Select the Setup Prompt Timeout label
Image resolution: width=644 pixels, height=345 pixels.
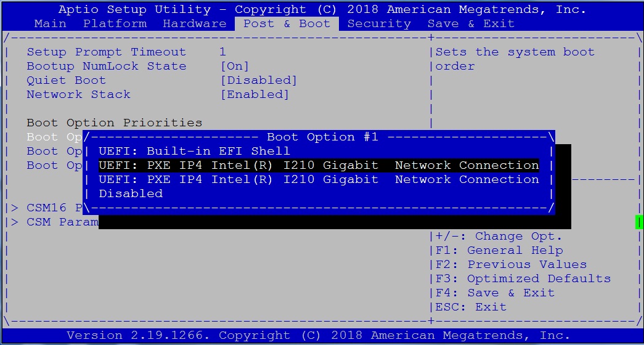point(107,52)
